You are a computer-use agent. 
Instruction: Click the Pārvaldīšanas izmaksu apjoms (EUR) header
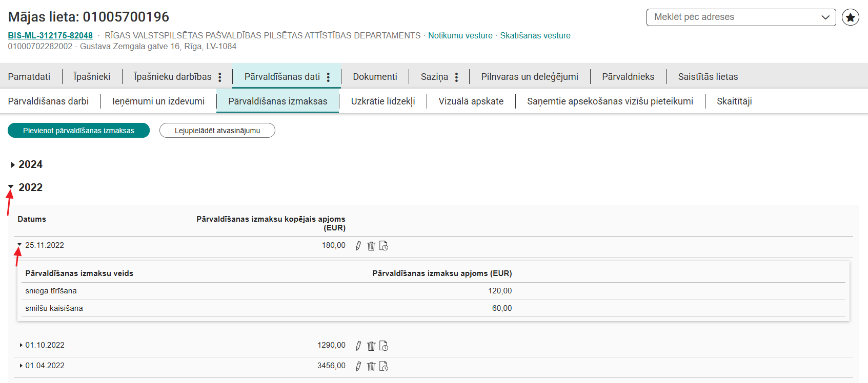(442, 273)
